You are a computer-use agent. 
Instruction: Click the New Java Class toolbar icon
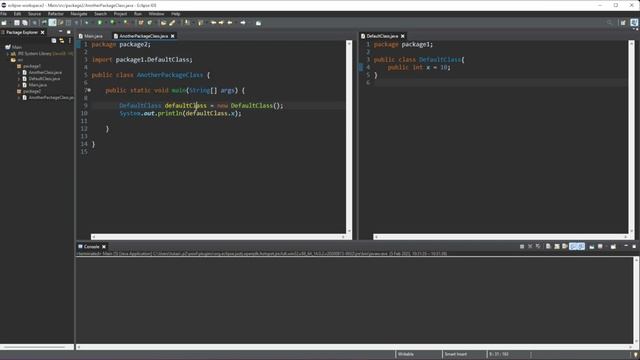coord(150,23)
